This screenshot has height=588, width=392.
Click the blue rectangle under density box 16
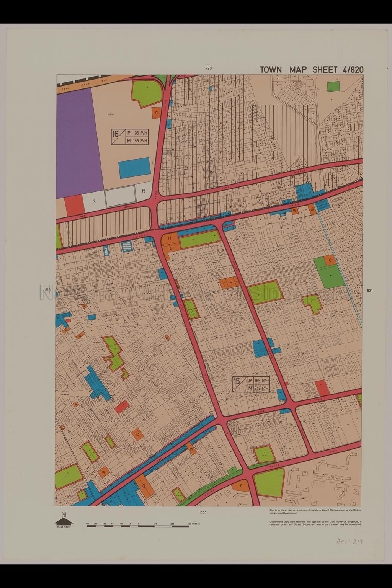coord(134,168)
